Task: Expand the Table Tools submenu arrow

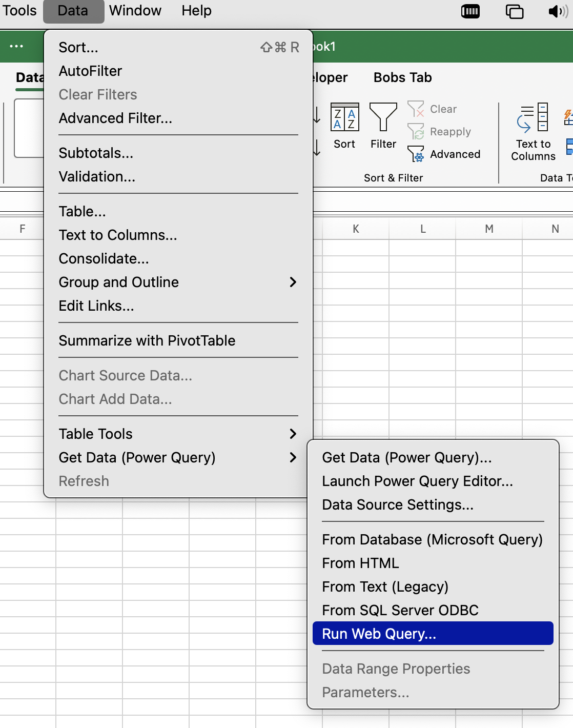Action: (293, 434)
